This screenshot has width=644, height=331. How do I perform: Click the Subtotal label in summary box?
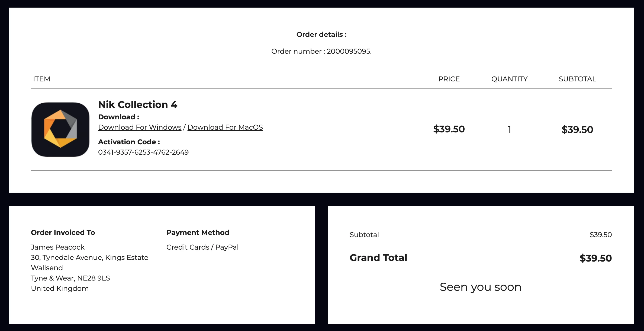pyautogui.click(x=364, y=235)
